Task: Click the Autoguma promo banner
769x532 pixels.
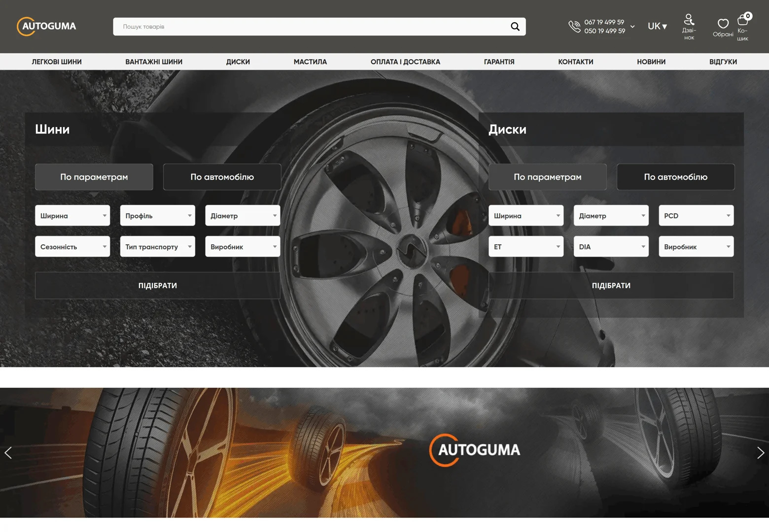Action: click(384, 453)
